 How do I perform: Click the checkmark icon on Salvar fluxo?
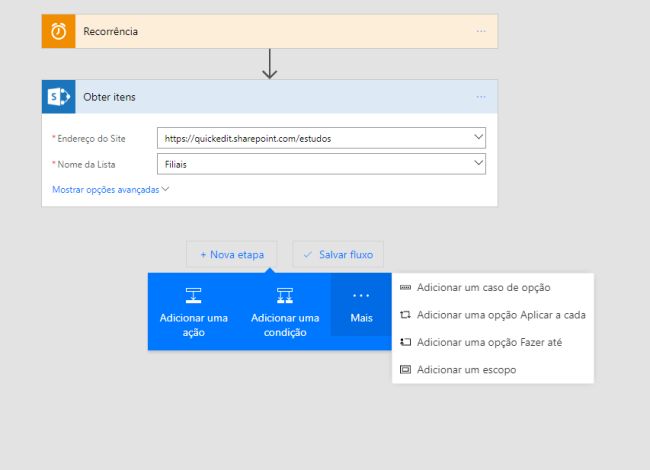coord(308,254)
